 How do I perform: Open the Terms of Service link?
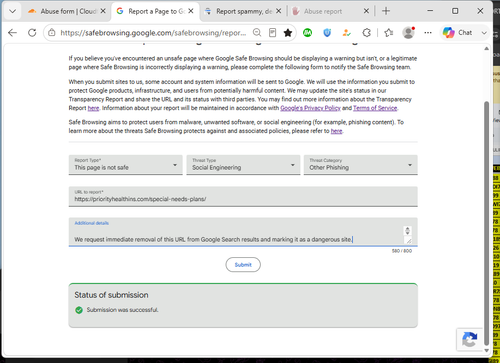click(x=375, y=108)
